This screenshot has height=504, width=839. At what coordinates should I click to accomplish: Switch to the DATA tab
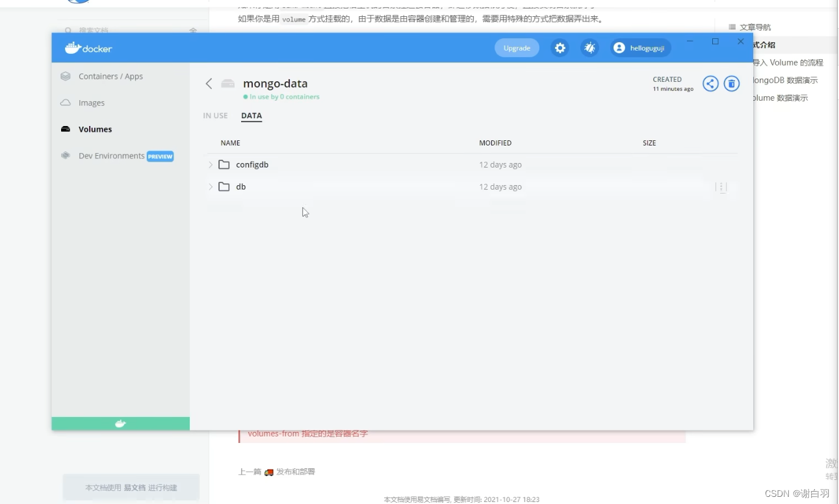(x=252, y=116)
